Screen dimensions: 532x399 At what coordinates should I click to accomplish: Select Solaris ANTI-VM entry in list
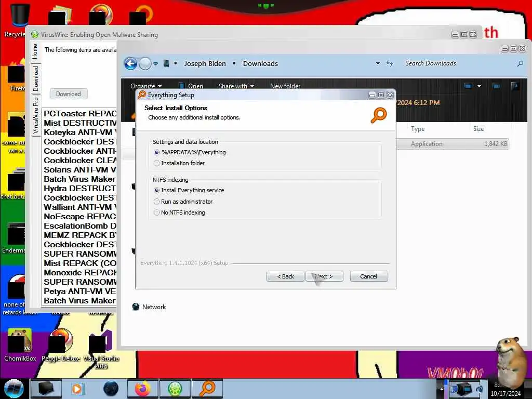pyautogui.click(x=80, y=170)
